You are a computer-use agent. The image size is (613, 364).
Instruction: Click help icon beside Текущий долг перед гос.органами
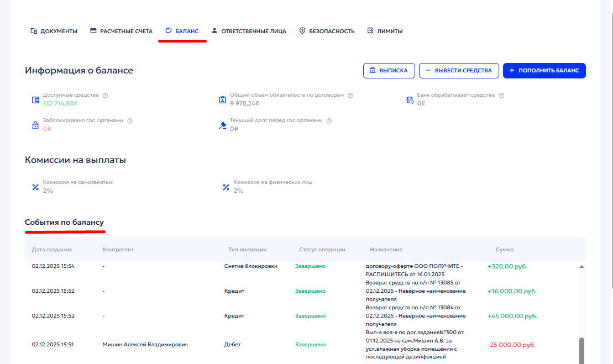point(329,120)
